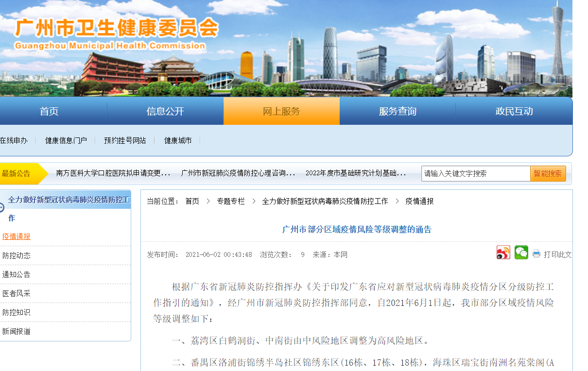588x371 pixels.
Task: Open 信息公开 navigation tab
Action: pos(165,111)
